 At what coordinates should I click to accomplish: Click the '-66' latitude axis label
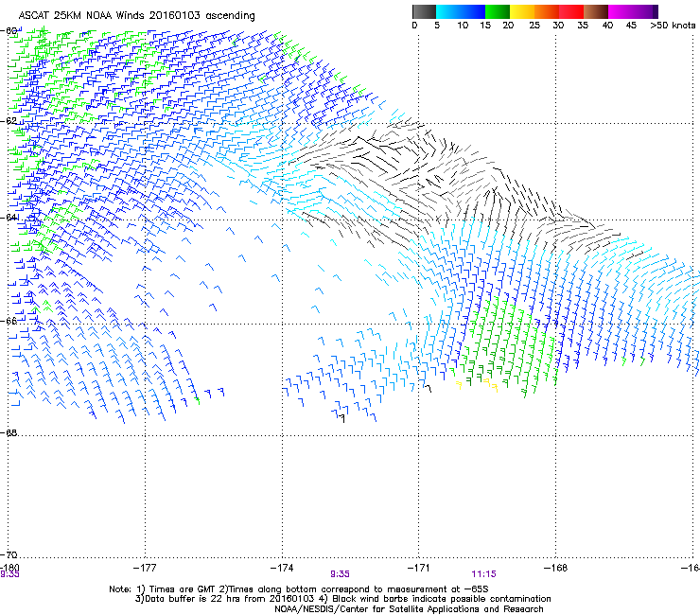point(9,321)
